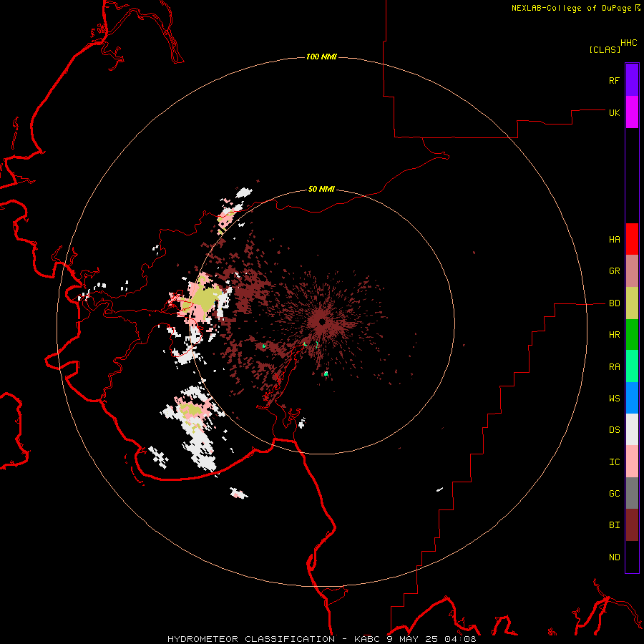Click the radar site center dot
The height and width of the screenshot is (644, 644).
click(x=322, y=321)
